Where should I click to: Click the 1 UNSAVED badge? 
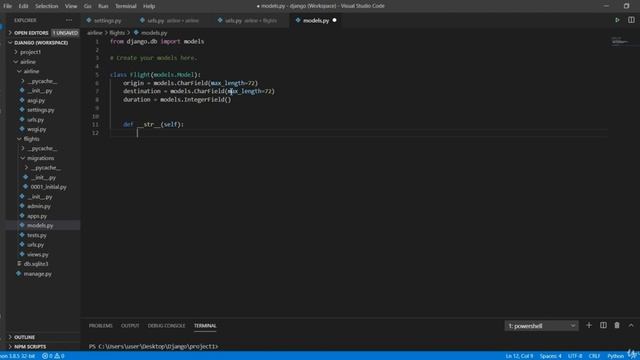[x=65, y=33]
